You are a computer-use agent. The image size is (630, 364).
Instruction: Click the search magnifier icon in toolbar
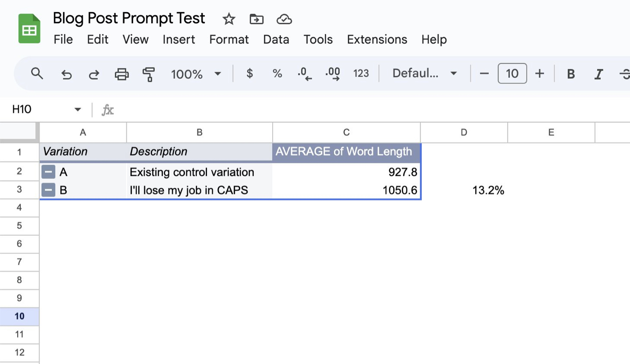[37, 74]
